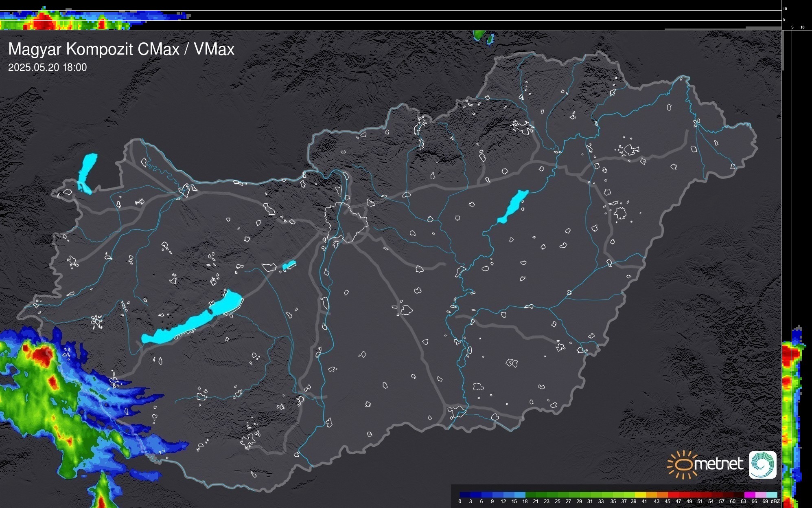Click the small Lake Velence shape
Screen dimensions: 812x508
[x=289, y=265]
